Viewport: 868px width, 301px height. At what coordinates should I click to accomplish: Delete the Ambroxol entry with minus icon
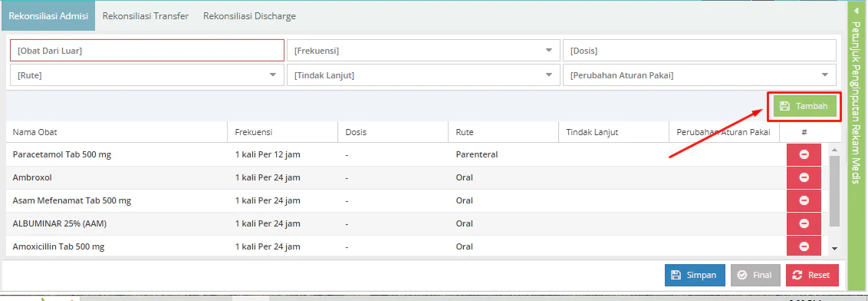pyautogui.click(x=804, y=177)
